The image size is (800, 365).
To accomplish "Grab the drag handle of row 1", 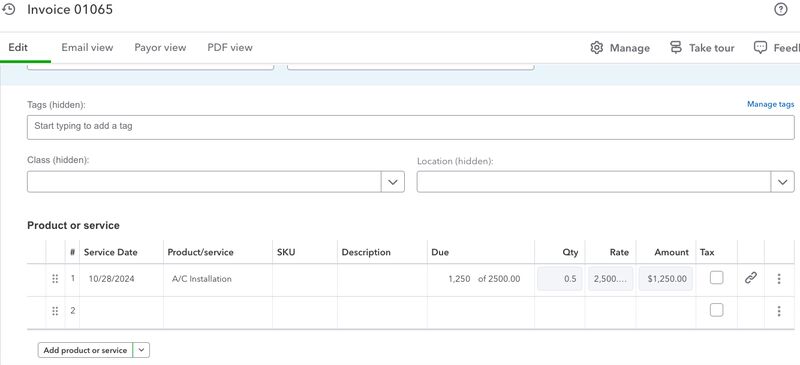I will 55,279.
